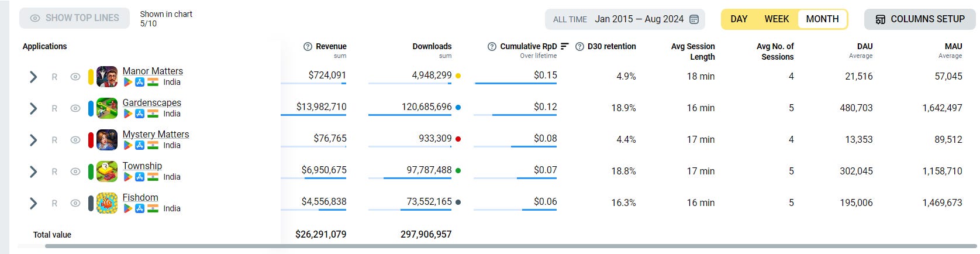This screenshot has height=254, width=980.
Task: Click the Revenue help question-mark icon
Action: (308, 47)
